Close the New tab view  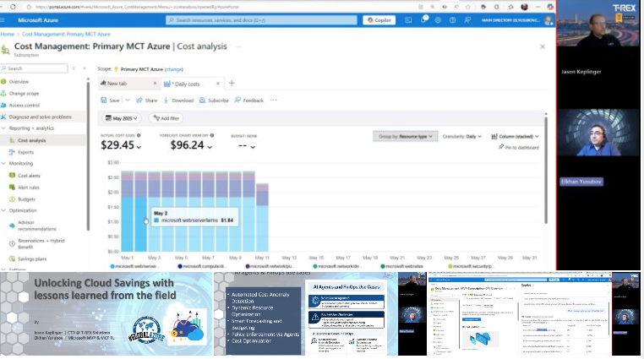(155, 84)
